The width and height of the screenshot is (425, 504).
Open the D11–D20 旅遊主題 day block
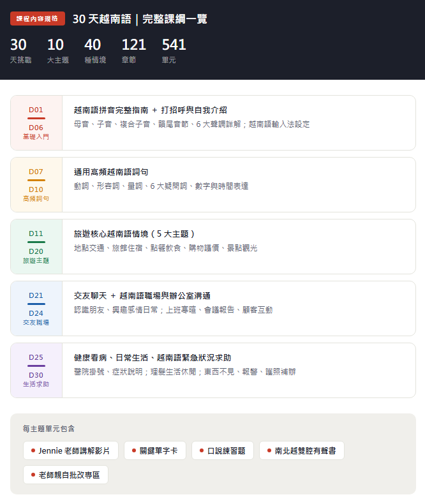[x=36, y=246]
